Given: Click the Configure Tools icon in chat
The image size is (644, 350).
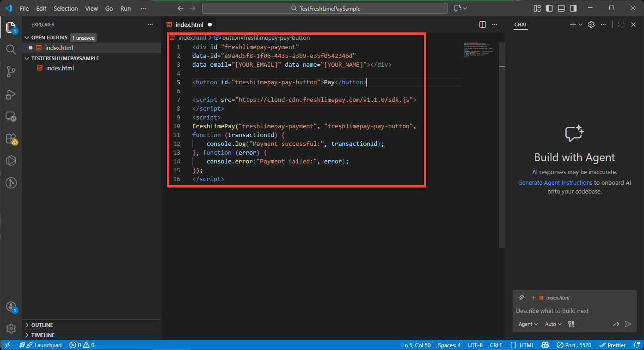Looking at the screenshot, I should coord(571,324).
